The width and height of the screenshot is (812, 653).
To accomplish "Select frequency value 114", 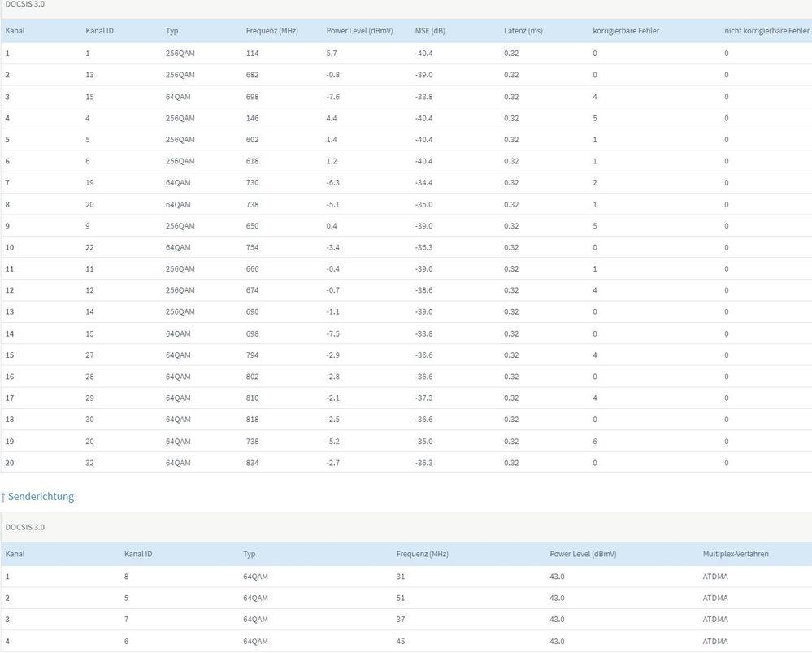I will 252,54.
